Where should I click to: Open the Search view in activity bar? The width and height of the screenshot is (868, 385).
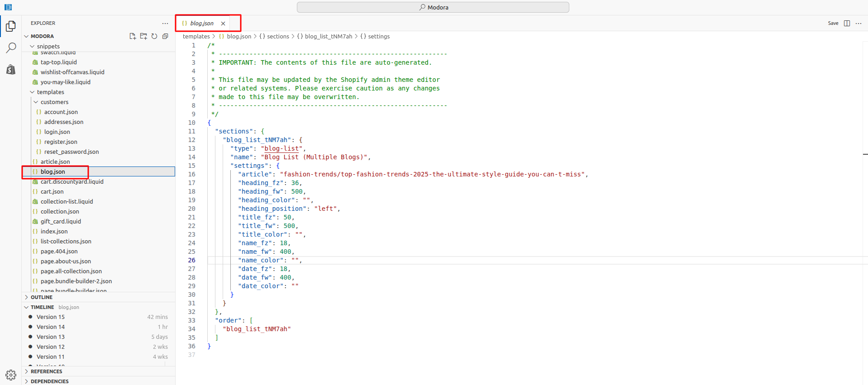pyautogui.click(x=11, y=48)
